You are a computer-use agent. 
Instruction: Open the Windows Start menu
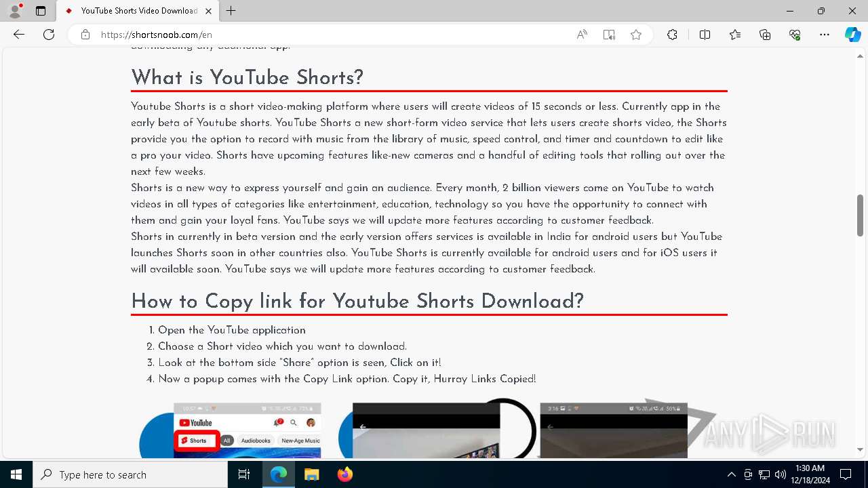(16, 474)
